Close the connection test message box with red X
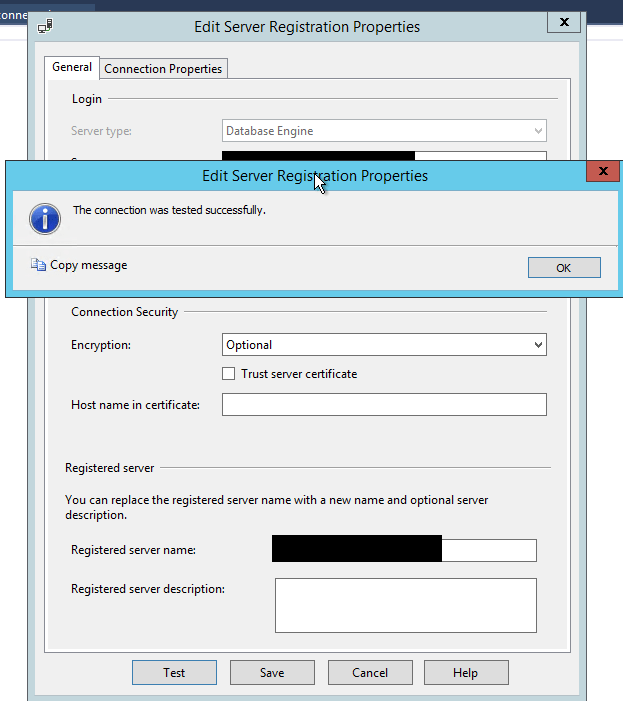 (601, 172)
